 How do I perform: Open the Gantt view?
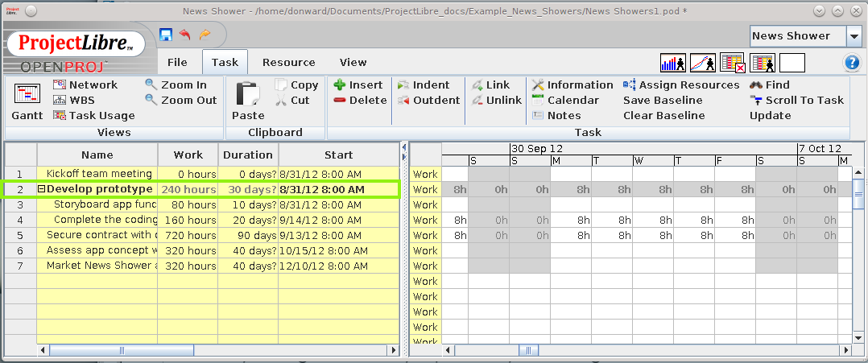27,101
